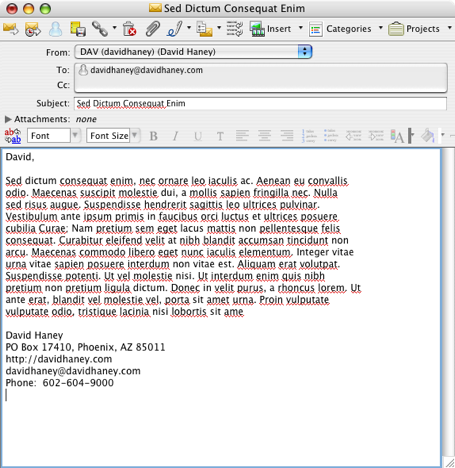Click the Projects briefcase icon
The image size is (455, 468).
pos(396,29)
